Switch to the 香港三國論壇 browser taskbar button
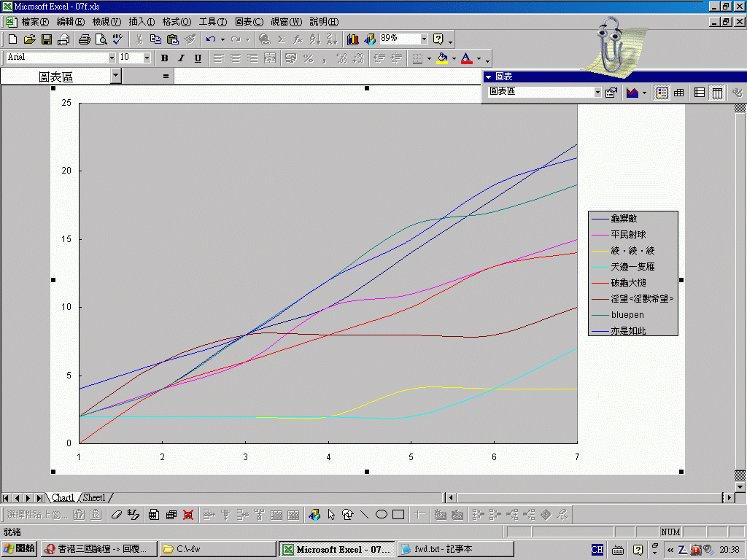Viewport: 747px width, 560px height. tap(98, 549)
